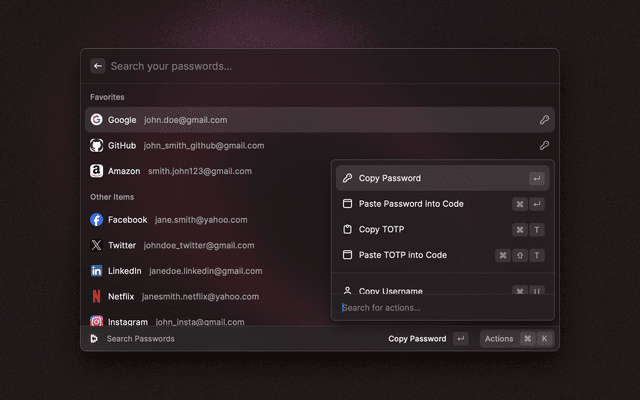Click the GitHub logo icon

97,145
